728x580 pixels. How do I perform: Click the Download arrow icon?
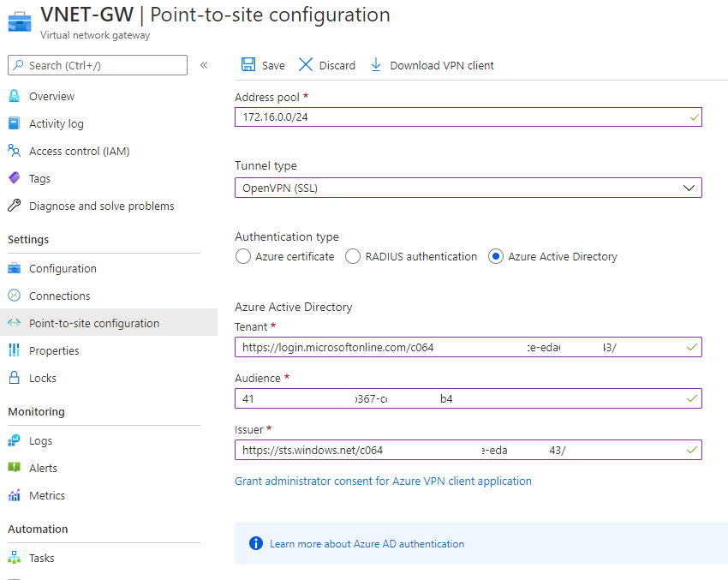376,64
